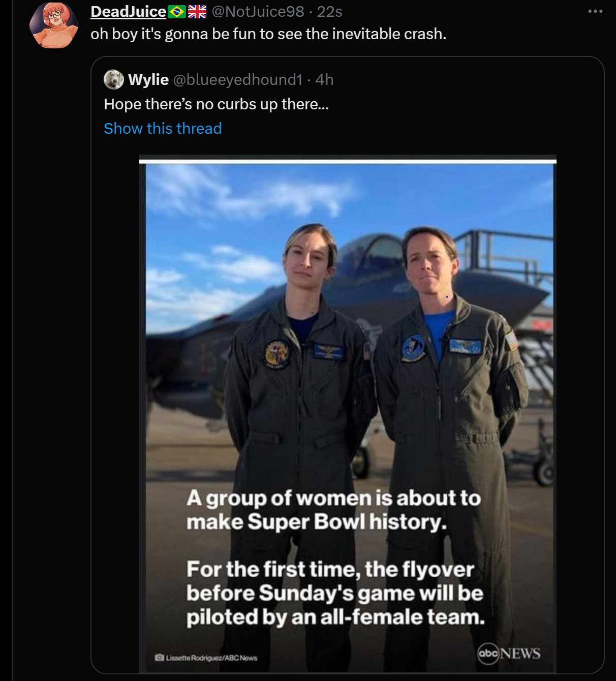Click DeadJuice's cartoon profile avatar
The image size is (616, 681).
(54, 25)
